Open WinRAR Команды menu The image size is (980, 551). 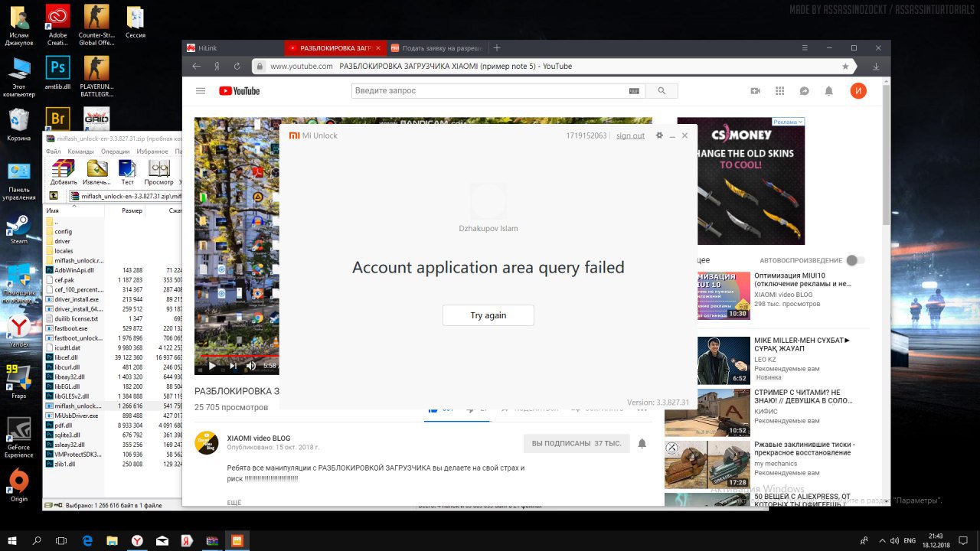tap(80, 152)
